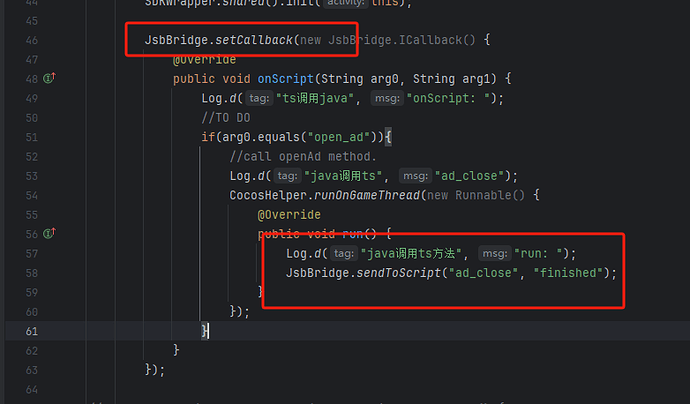Click the setCallback method call
690x404 pixels.
click(254, 40)
